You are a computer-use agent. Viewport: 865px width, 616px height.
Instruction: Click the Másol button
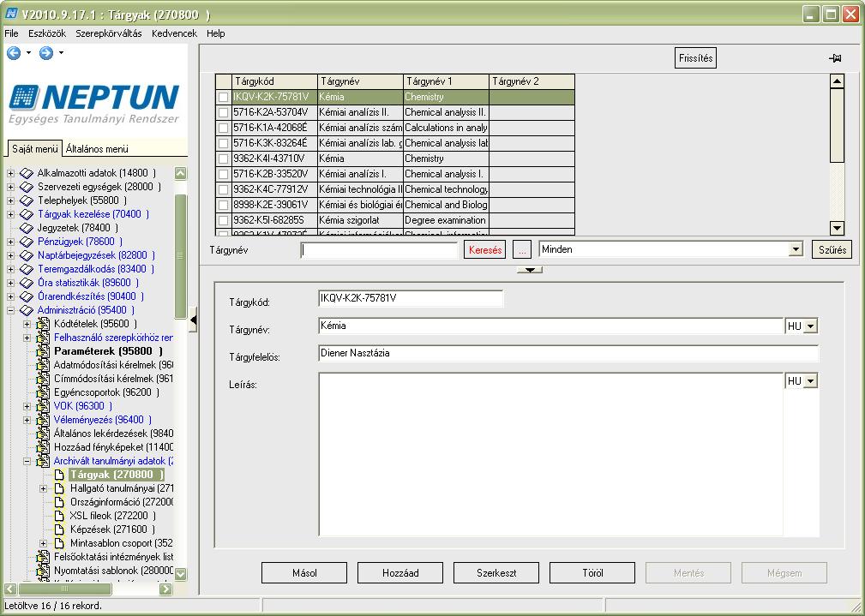[304, 573]
